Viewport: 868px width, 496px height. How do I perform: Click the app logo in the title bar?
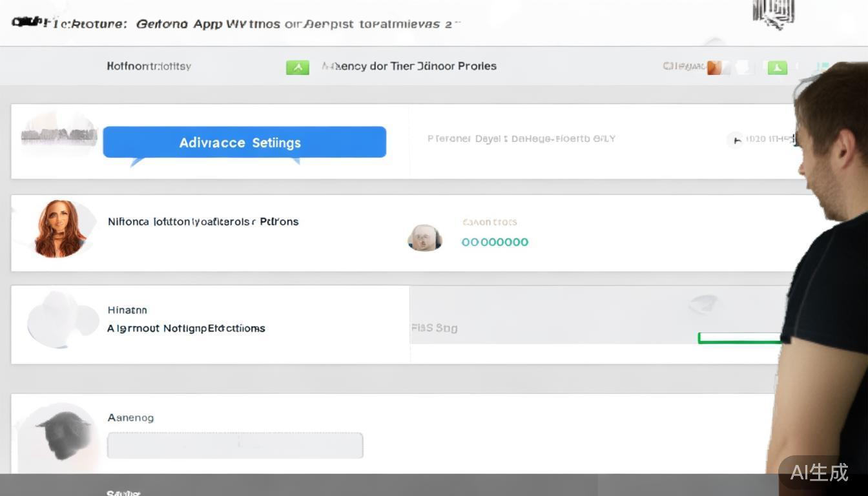[x=29, y=23]
